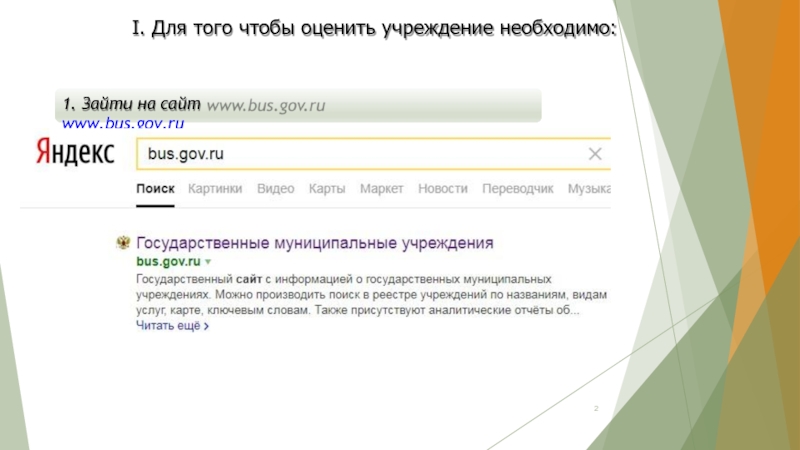Open the Переводчик tab
The image size is (800, 450).
click(517, 189)
